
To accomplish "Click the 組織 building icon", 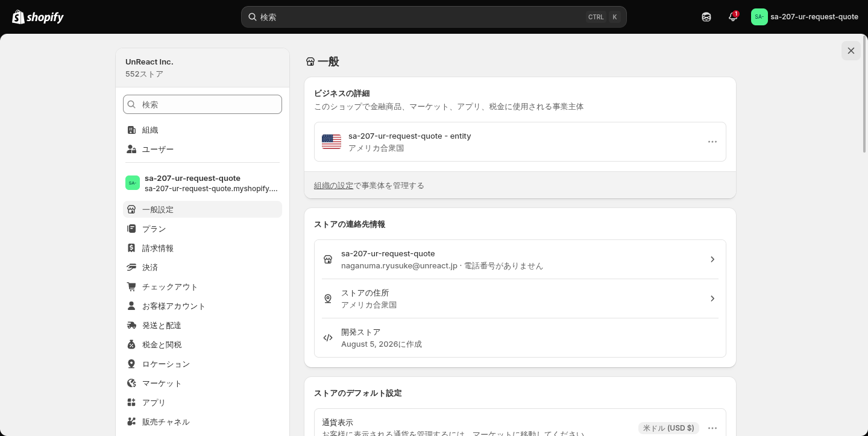I will coord(131,130).
